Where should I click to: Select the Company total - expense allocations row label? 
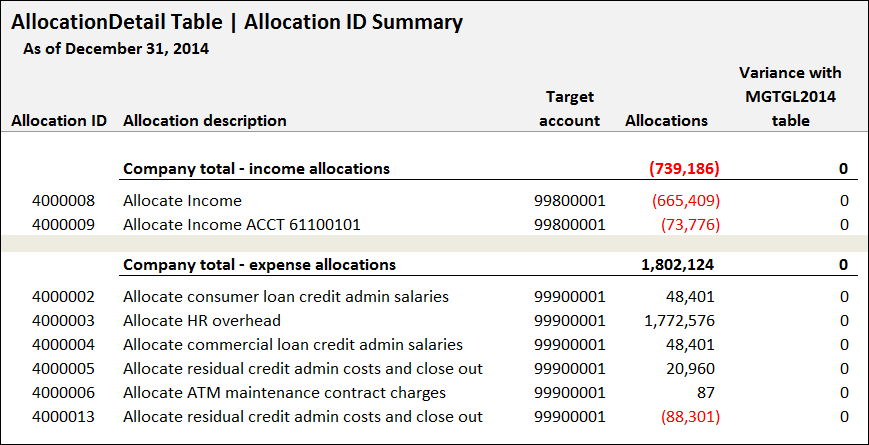pos(259,265)
